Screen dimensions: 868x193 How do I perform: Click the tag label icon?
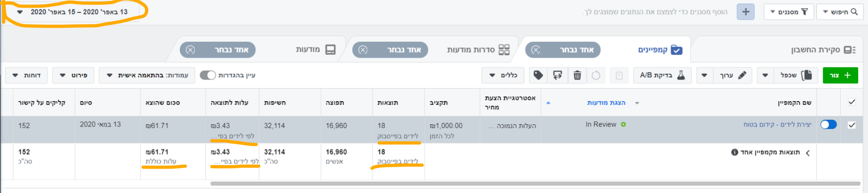[x=538, y=75]
